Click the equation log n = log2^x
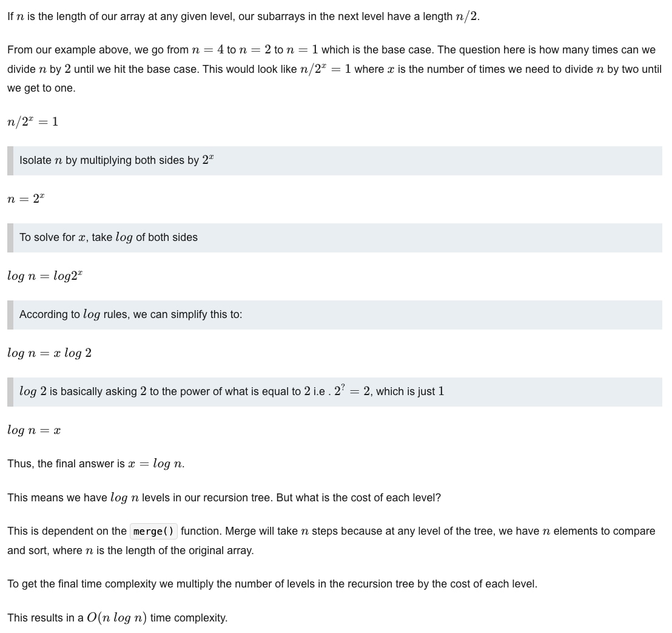The width and height of the screenshot is (672, 633). tap(45, 276)
